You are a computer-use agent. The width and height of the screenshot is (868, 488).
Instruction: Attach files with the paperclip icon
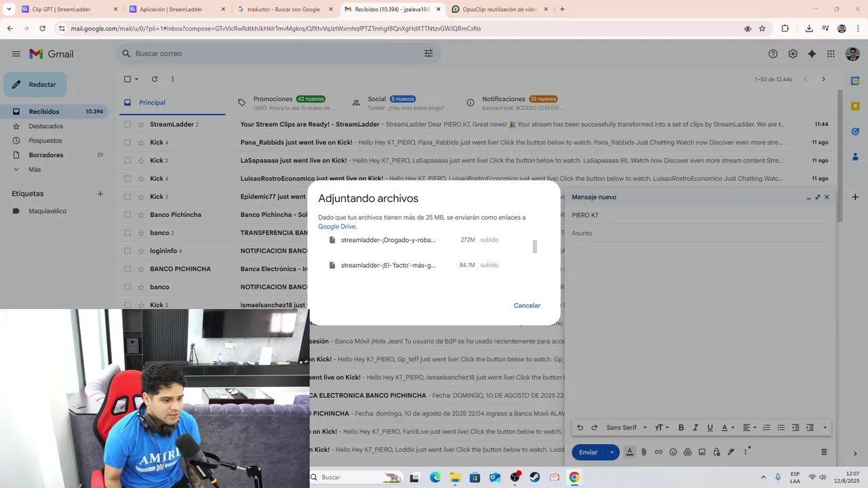(644, 452)
